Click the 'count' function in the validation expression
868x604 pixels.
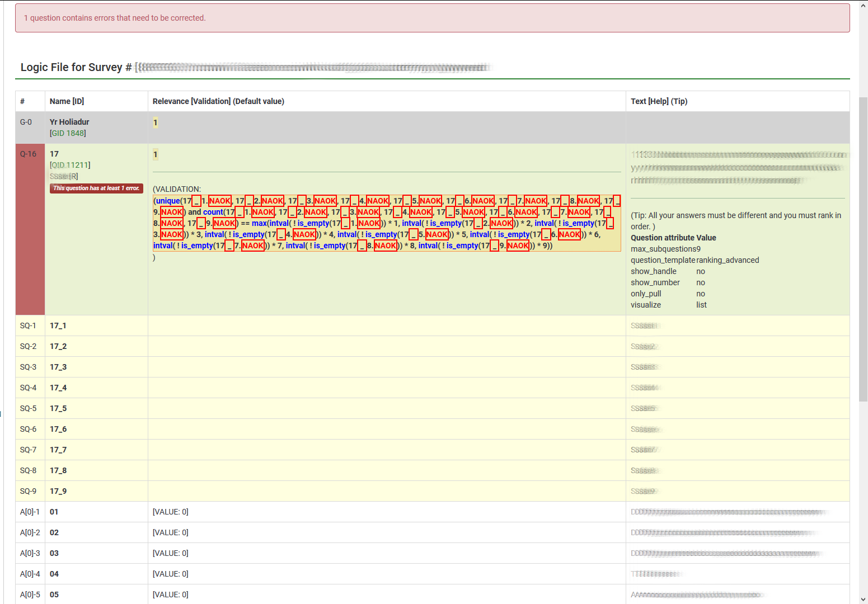coord(213,212)
